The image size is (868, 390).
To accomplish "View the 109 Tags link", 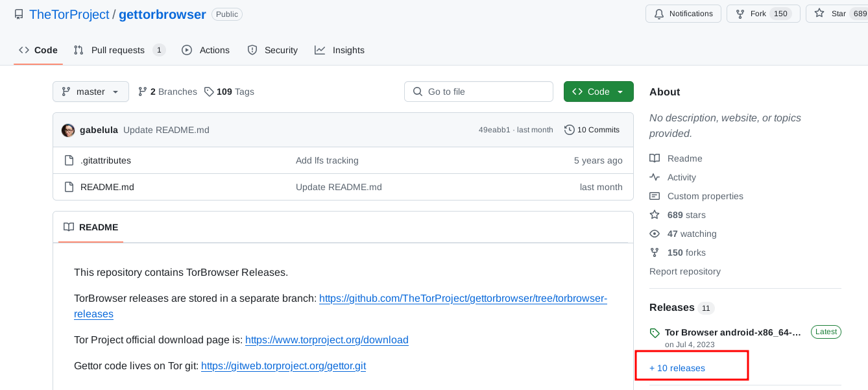I will (x=229, y=91).
